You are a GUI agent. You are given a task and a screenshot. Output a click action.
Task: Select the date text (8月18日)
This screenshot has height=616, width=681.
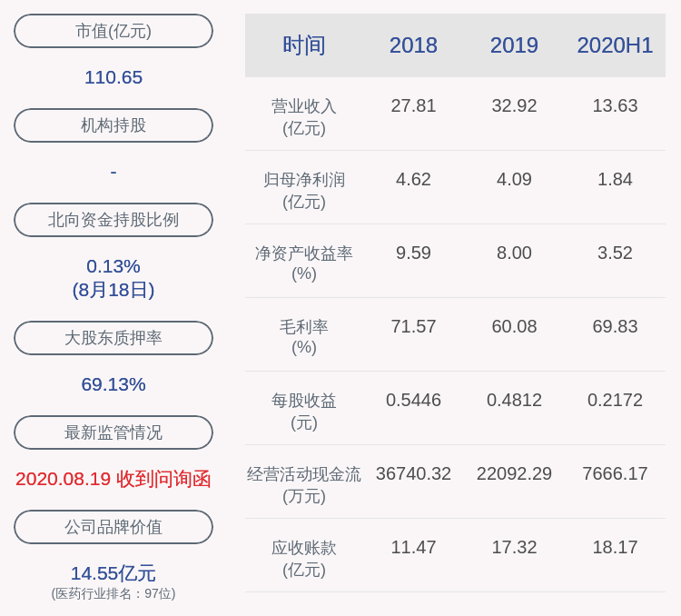(113, 290)
